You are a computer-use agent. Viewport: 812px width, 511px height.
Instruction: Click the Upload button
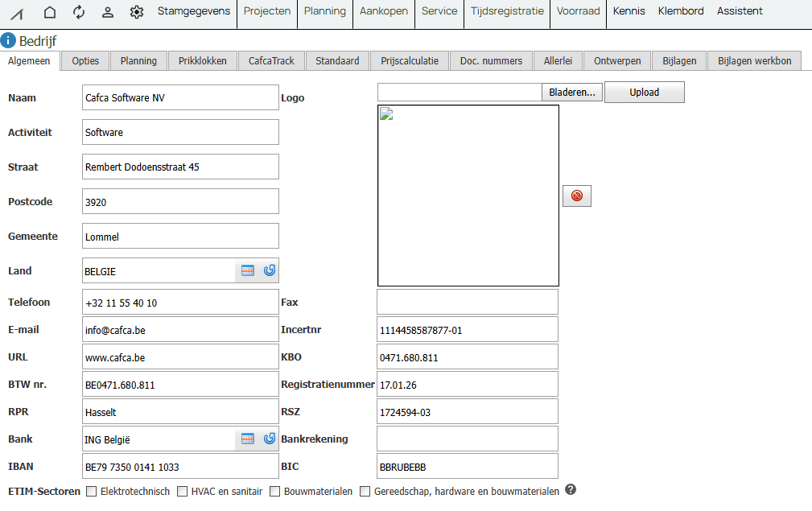[x=645, y=93]
